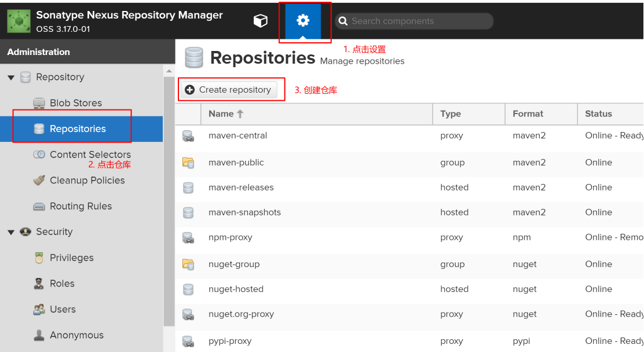
Task: Click the Routing Rules icon
Action: [x=39, y=206]
